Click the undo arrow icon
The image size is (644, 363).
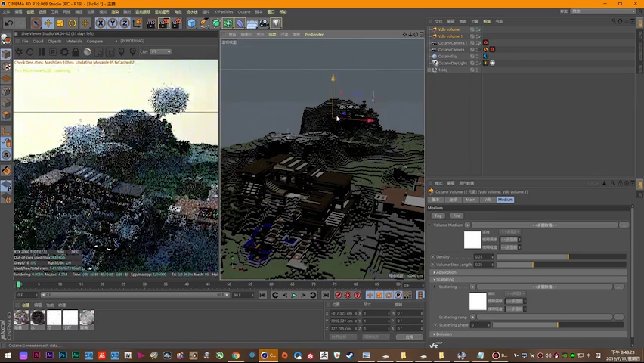(x=8, y=23)
